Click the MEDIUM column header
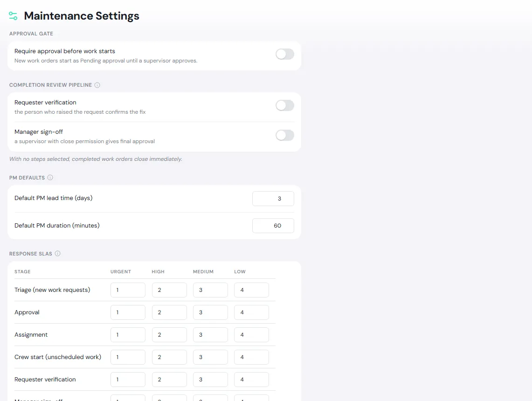Image resolution: width=532 pixels, height=401 pixels. pos(203,272)
